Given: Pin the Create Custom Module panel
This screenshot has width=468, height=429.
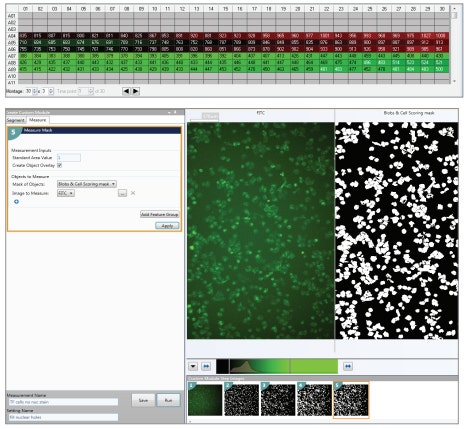Looking at the screenshot, I should point(175,112).
